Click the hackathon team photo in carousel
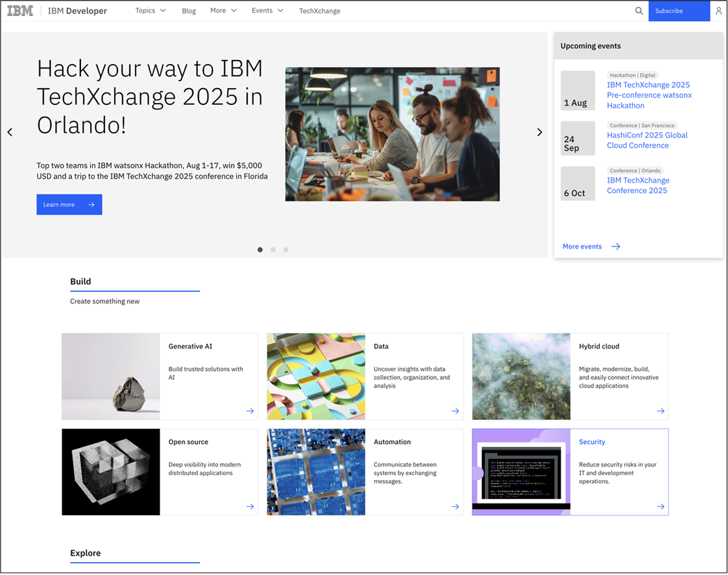Screen dimensions: 728x575 click(392, 134)
